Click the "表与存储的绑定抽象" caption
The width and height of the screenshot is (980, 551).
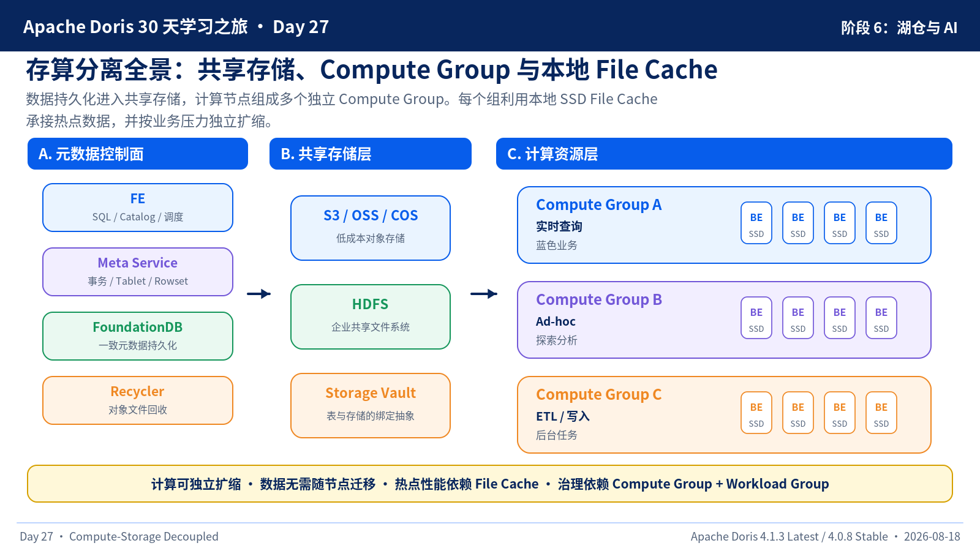point(371,416)
